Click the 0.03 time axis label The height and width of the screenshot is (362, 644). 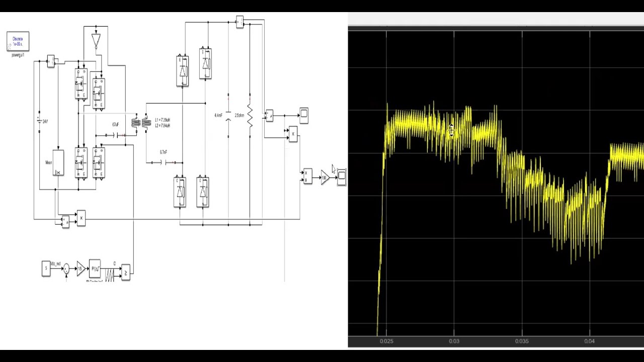click(454, 341)
